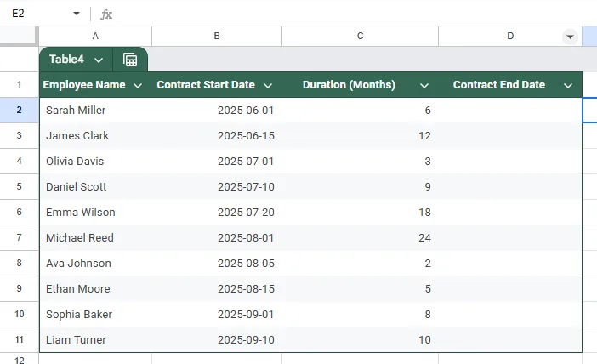Select the duration cell with value 6

tap(361, 110)
